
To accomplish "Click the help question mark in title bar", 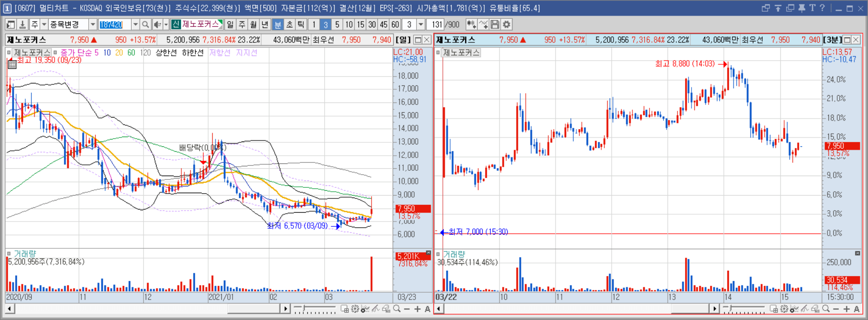I will [822, 8].
